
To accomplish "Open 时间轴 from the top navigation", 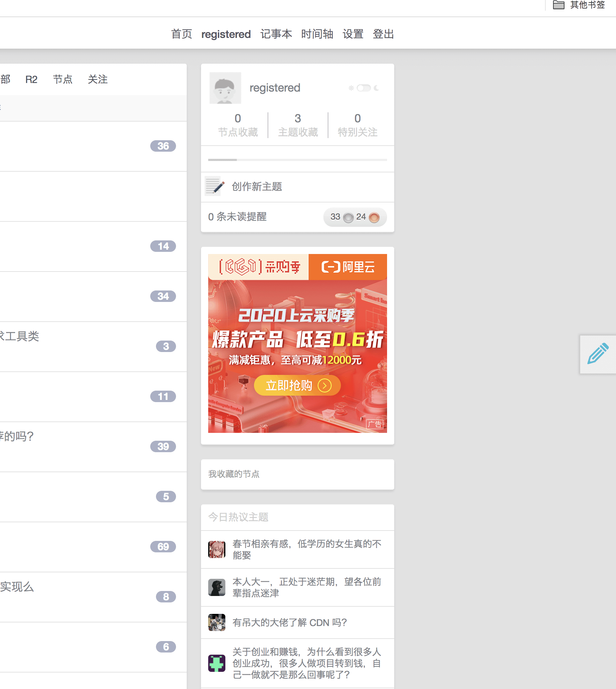I will pyautogui.click(x=317, y=34).
